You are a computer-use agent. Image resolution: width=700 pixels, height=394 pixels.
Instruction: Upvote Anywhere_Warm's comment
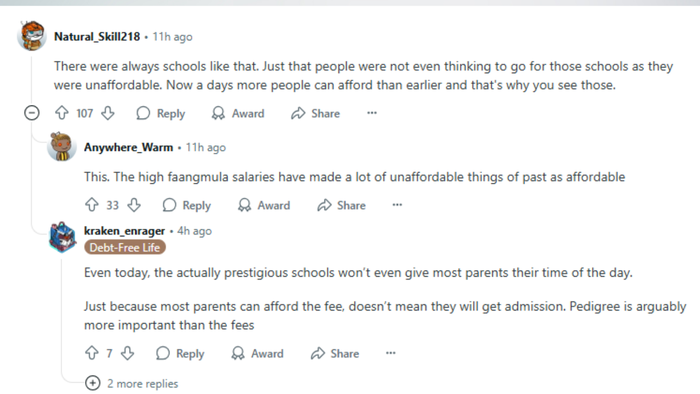point(92,205)
